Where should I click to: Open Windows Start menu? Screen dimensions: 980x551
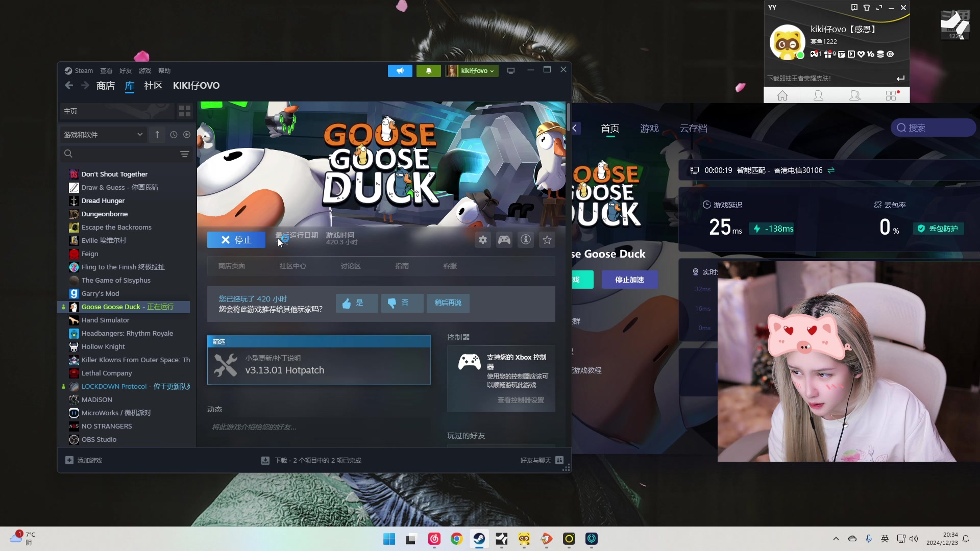389,539
